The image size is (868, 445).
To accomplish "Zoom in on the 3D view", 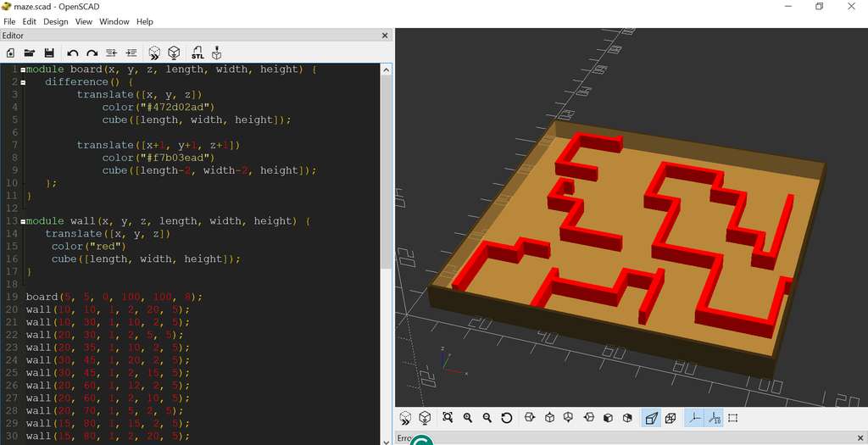I will coord(468,418).
